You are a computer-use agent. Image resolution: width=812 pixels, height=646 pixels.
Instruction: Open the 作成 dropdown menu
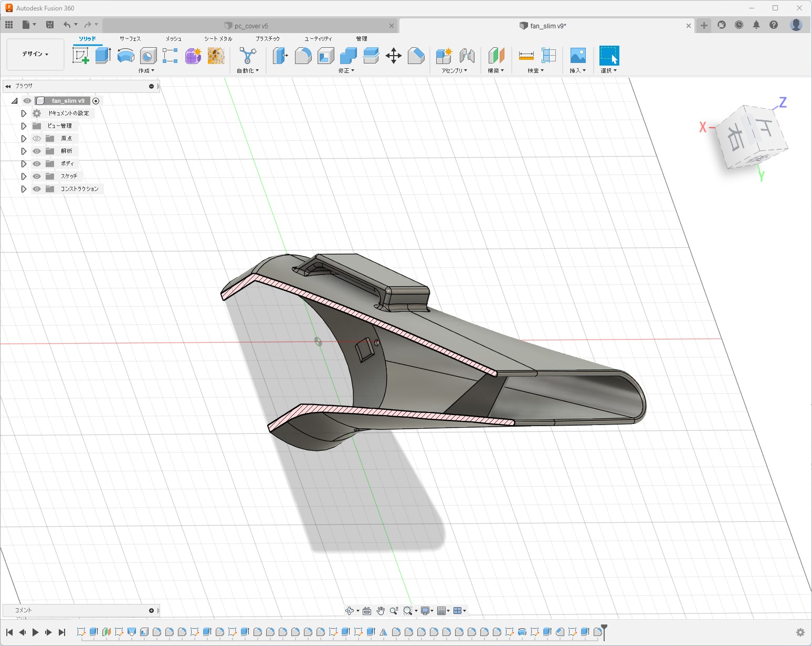146,70
